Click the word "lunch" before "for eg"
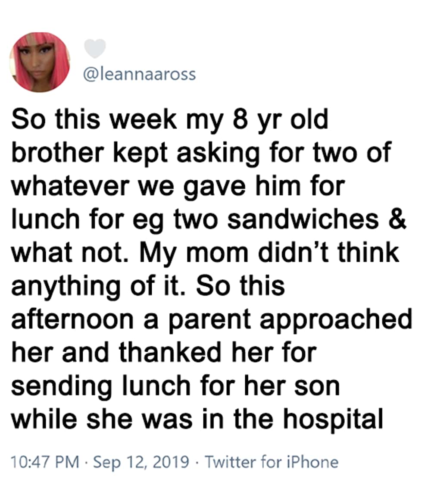The height and width of the screenshot is (504, 431). [46, 220]
